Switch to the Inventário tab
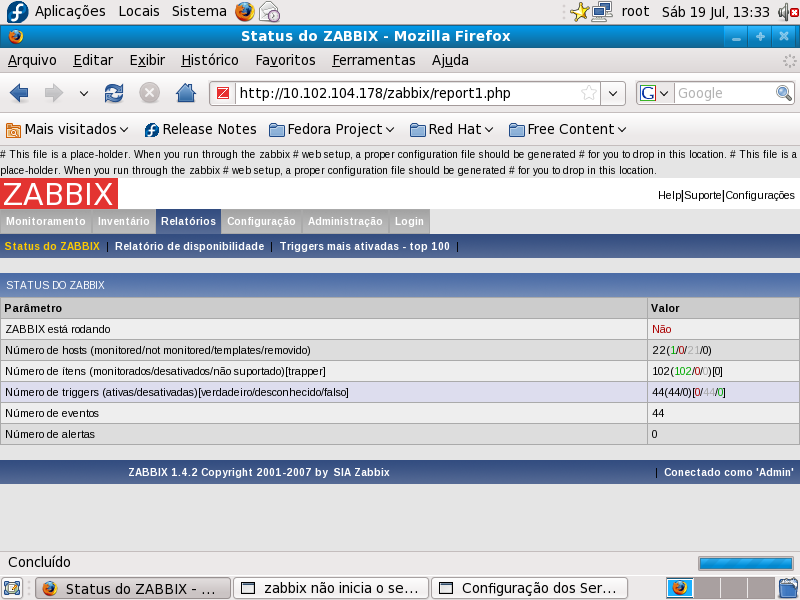Viewport: 800px width, 600px height. pyautogui.click(x=123, y=221)
